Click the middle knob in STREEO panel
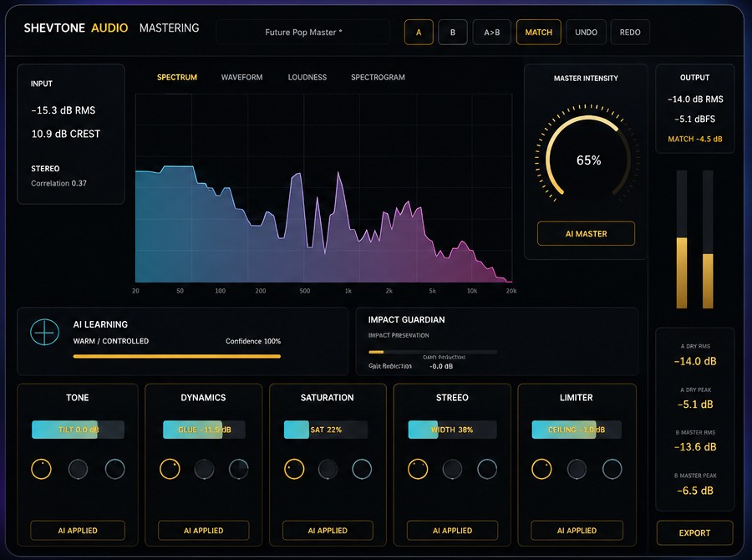 point(452,469)
